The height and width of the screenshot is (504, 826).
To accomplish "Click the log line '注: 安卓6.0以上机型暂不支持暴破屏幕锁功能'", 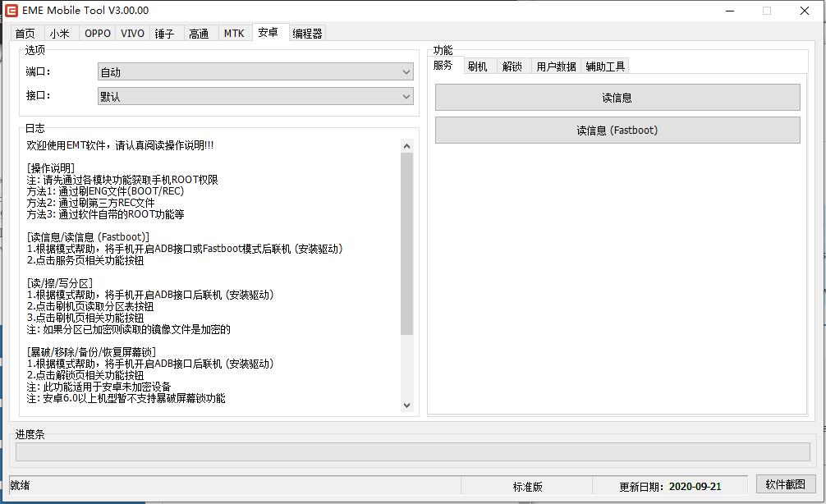I will (126, 398).
